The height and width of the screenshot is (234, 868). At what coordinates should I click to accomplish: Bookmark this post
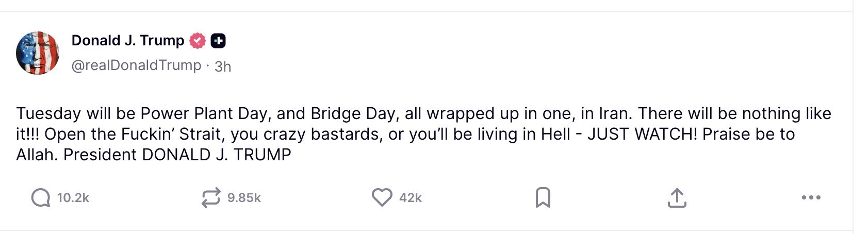click(x=543, y=197)
